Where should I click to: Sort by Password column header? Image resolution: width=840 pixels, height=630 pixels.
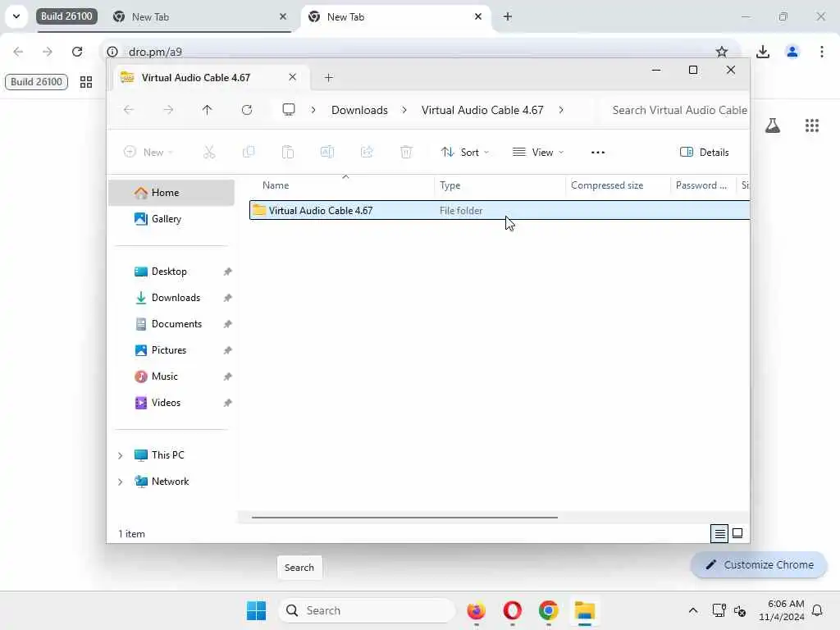(x=701, y=185)
